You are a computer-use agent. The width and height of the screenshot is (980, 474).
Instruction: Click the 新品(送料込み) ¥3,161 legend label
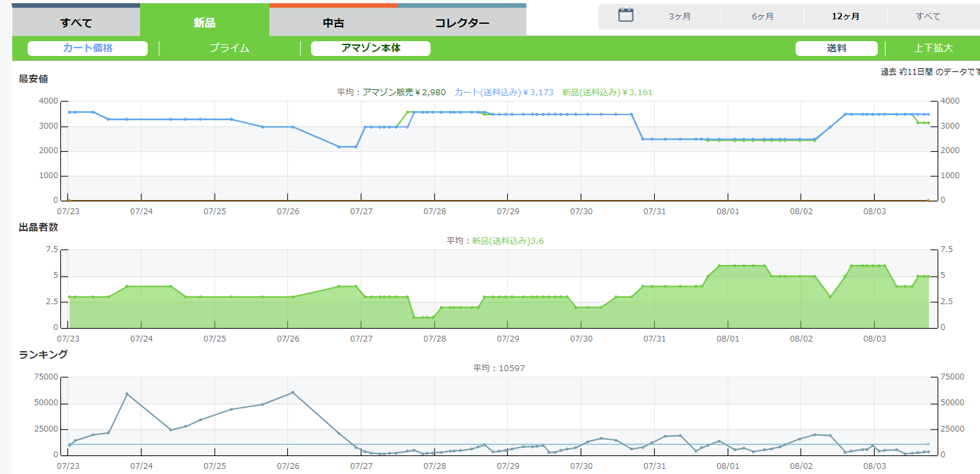pyautogui.click(x=607, y=93)
